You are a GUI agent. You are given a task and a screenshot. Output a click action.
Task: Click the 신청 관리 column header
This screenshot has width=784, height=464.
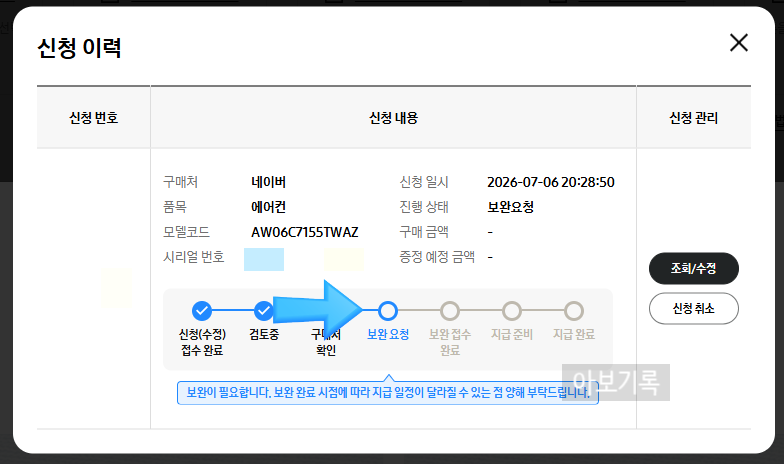click(x=694, y=118)
